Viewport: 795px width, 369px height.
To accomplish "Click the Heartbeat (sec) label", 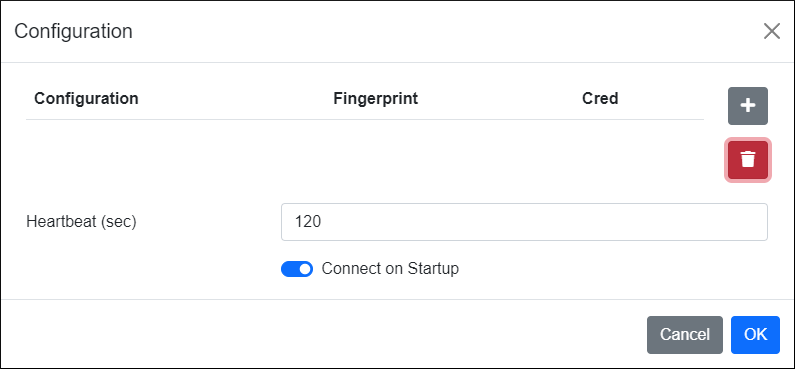I will tap(81, 222).
